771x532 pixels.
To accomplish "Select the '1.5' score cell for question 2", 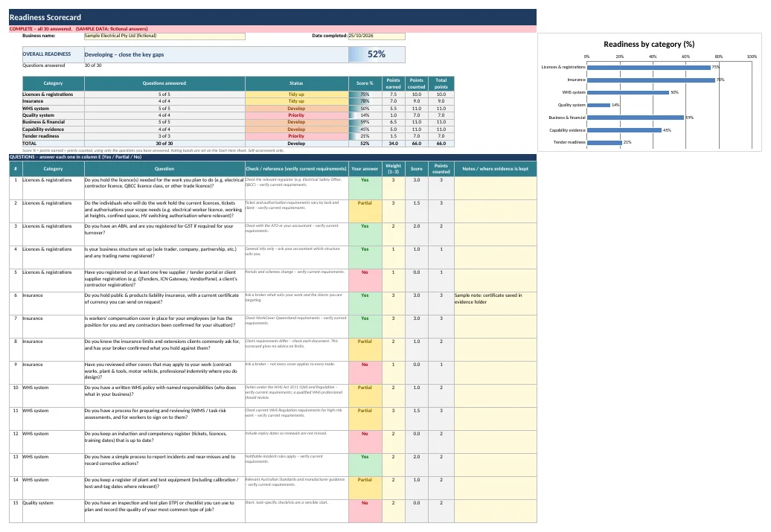I will pos(417,211).
